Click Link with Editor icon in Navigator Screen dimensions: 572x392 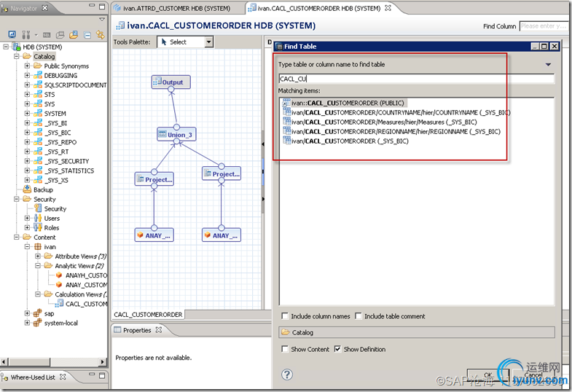(98, 34)
